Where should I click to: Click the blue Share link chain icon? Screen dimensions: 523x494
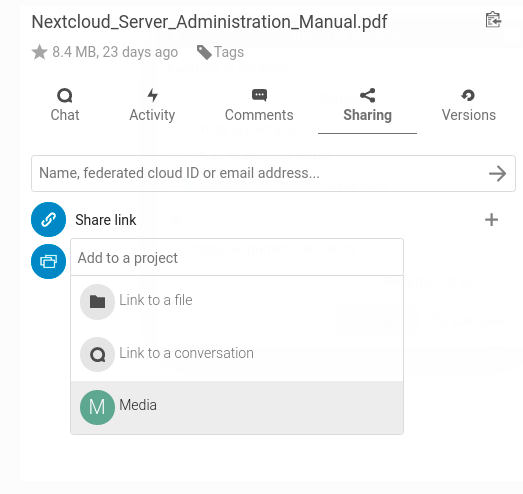click(x=49, y=219)
